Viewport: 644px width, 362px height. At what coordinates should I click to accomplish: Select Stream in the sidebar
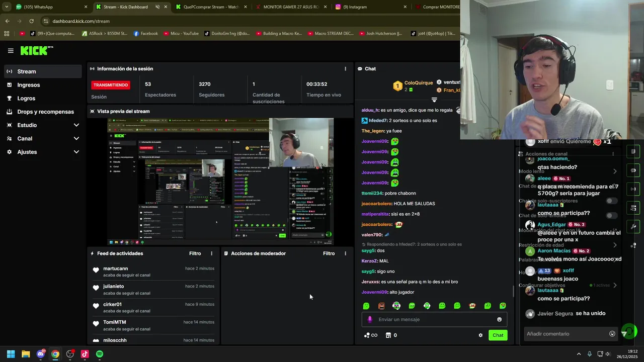click(43, 71)
